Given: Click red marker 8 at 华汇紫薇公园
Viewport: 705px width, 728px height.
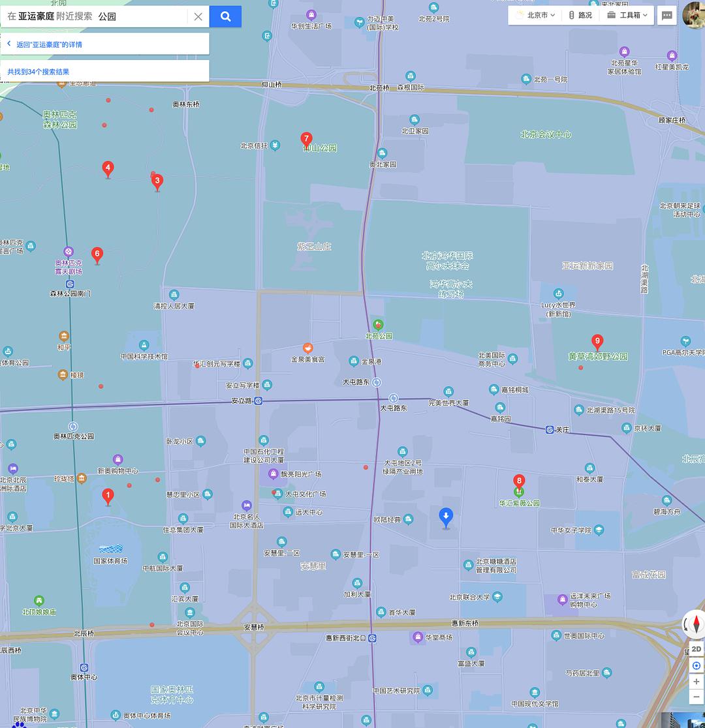Looking at the screenshot, I should 519,481.
